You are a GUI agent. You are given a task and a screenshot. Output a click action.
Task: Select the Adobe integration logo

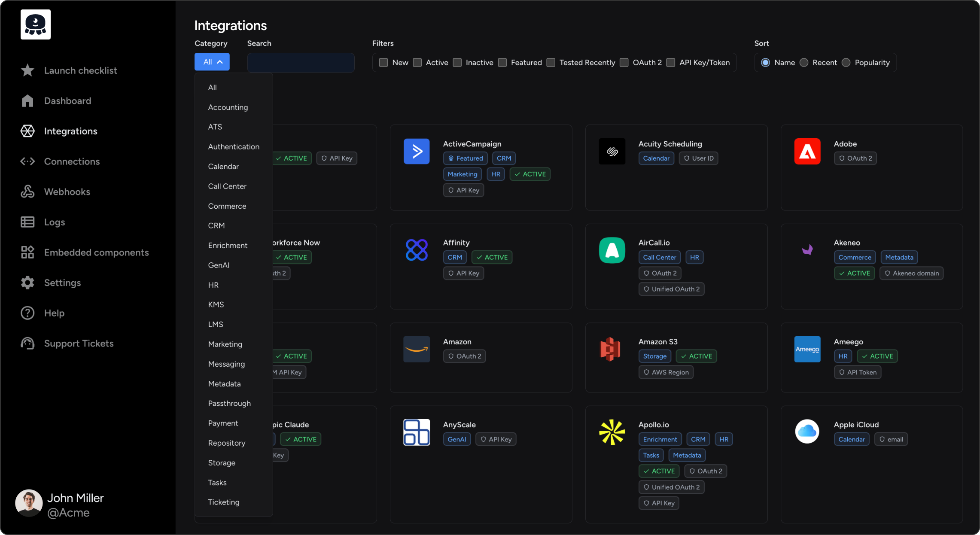[x=807, y=151]
